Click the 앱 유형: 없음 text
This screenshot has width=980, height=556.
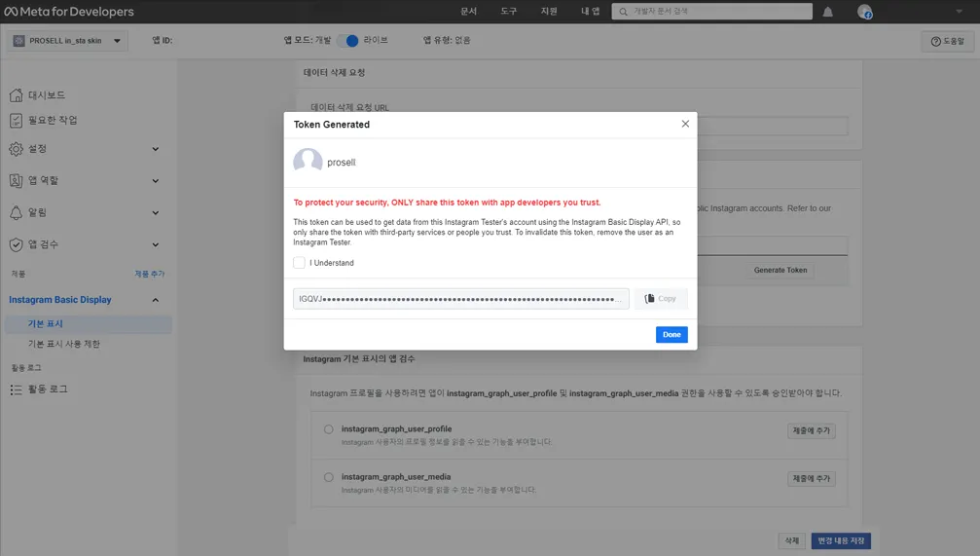tap(447, 41)
